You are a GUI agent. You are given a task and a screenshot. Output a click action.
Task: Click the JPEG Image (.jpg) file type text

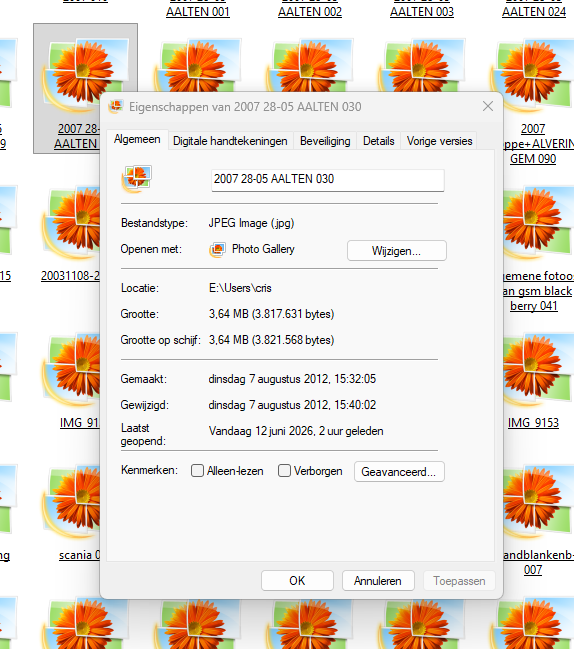coord(252,223)
